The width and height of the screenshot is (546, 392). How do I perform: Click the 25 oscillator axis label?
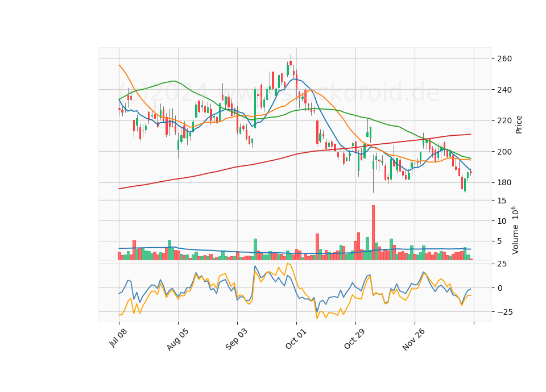click(502, 264)
